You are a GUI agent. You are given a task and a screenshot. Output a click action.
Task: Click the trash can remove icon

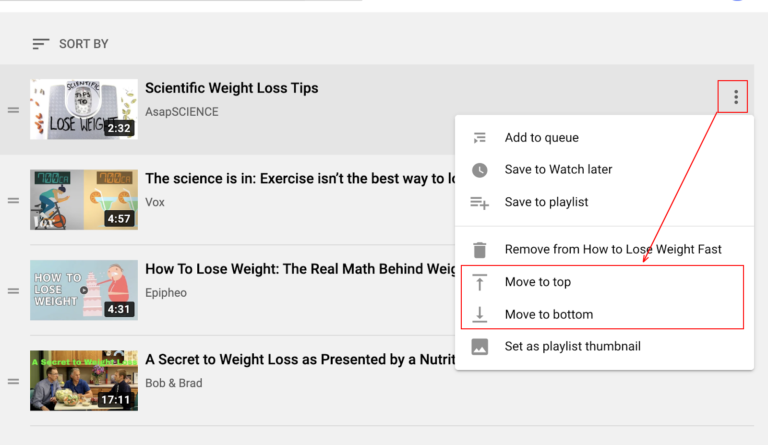480,250
